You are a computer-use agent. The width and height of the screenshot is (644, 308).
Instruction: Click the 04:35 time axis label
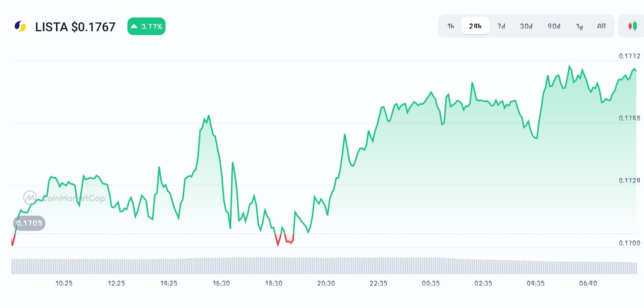tap(535, 283)
